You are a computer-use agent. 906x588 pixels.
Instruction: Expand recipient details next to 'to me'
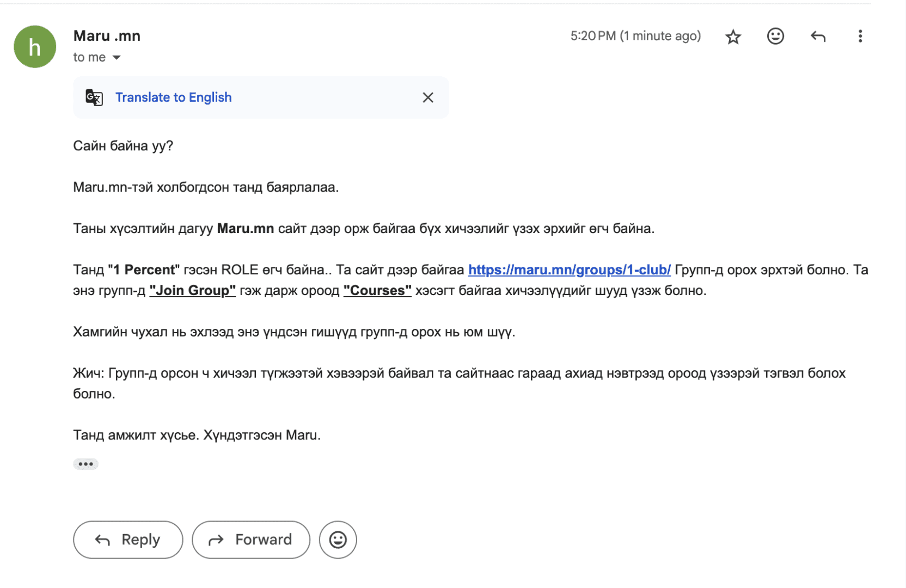click(x=116, y=57)
